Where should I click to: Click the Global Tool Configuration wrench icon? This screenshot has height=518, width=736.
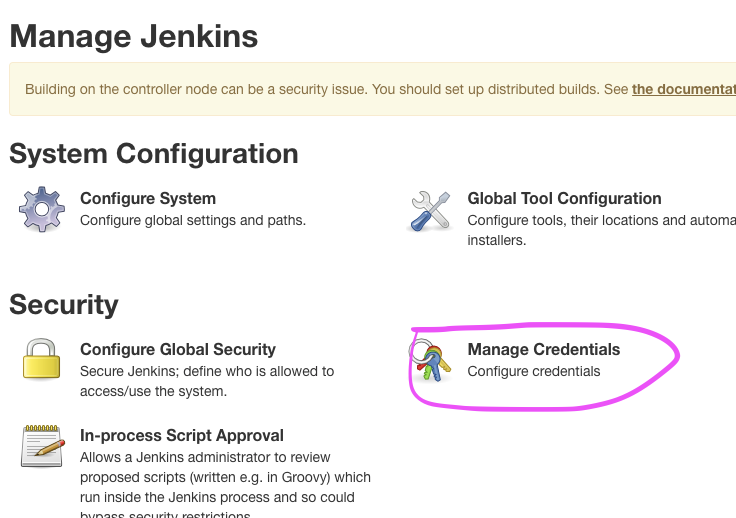tap(431, 210)
